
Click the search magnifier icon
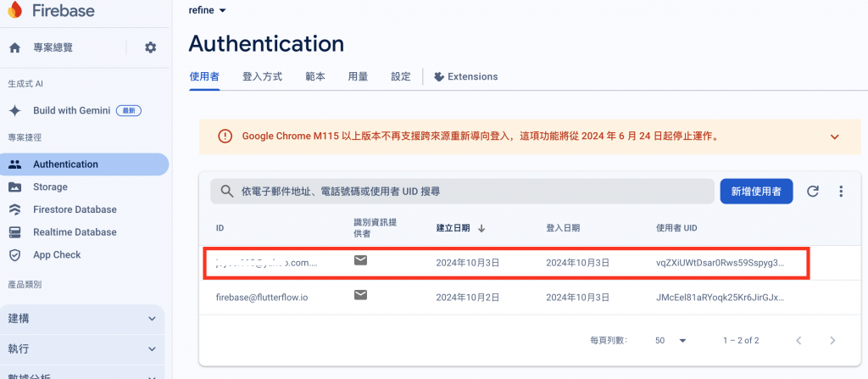click(x=227, y=192)
